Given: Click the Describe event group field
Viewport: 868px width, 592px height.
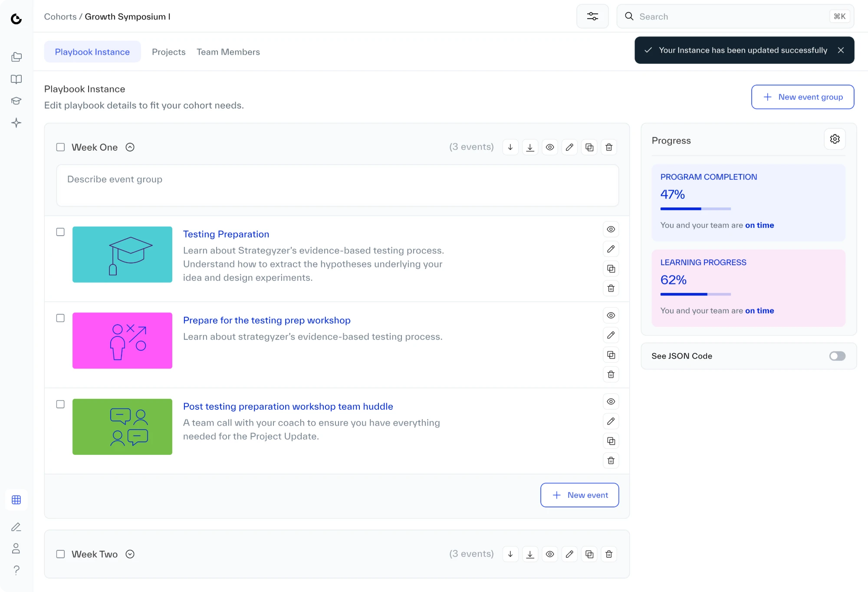Looking at the screenshot, I should pyautogui.click(x=337, y=185).
